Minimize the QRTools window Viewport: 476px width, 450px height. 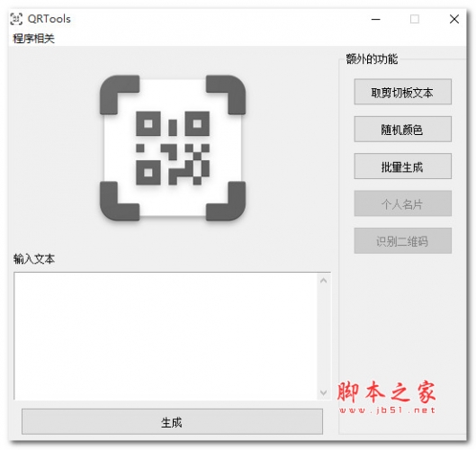(376, 19)
